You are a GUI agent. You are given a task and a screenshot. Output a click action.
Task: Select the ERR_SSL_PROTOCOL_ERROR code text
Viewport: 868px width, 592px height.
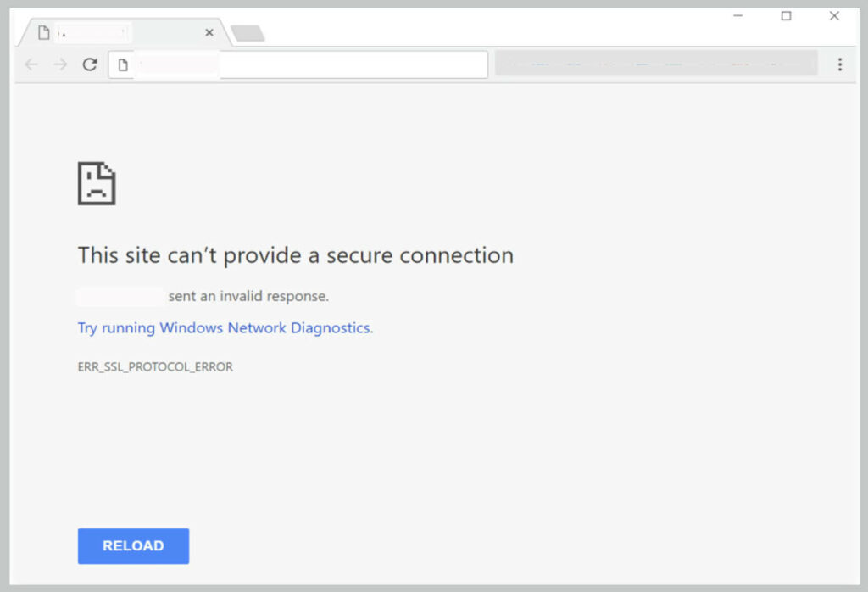pyautogui.click(x=155, y=366)
